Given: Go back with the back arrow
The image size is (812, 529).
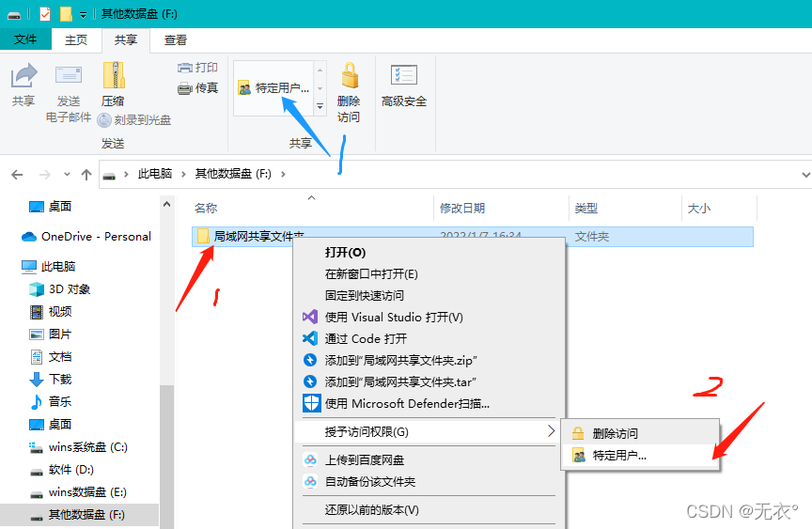Looking at the screenshot, I should click(x=17, y=175).
